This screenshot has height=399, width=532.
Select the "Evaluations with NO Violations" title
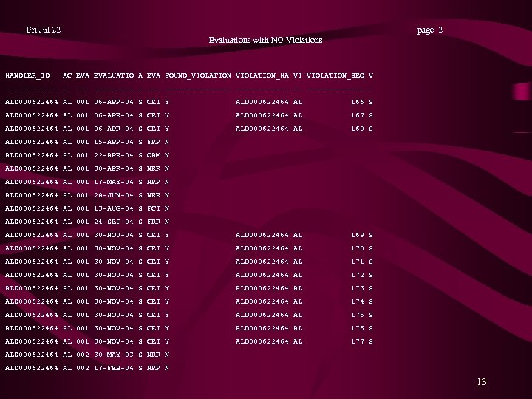265,40
